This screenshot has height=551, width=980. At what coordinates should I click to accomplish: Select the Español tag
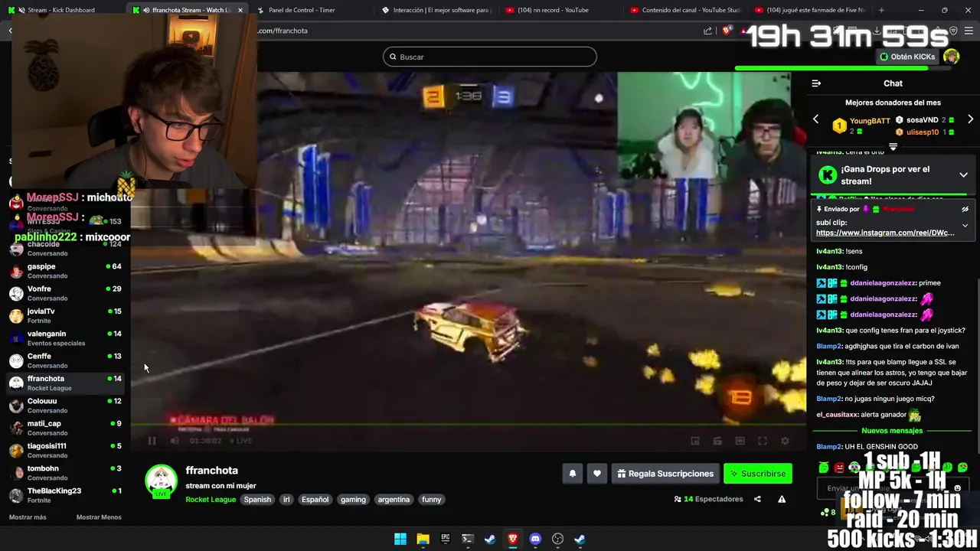point(315,500)
